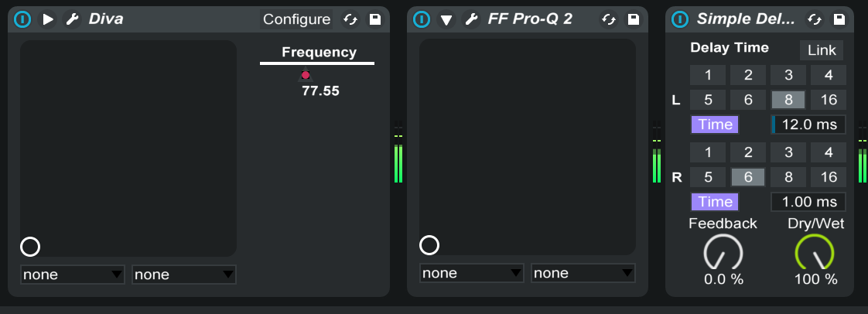Open first none dropdown under Diva XY pad
Screen dimensions: 868x314
click(x=73, y=275)
